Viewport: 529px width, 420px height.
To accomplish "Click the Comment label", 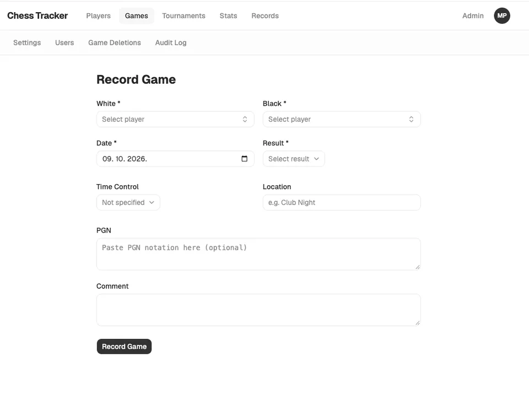I will click(112, 286).
